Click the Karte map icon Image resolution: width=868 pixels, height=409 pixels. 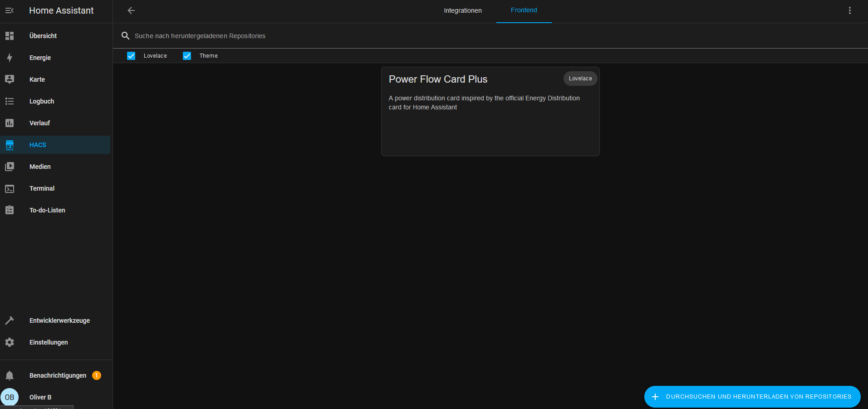(x=10, y=79)
